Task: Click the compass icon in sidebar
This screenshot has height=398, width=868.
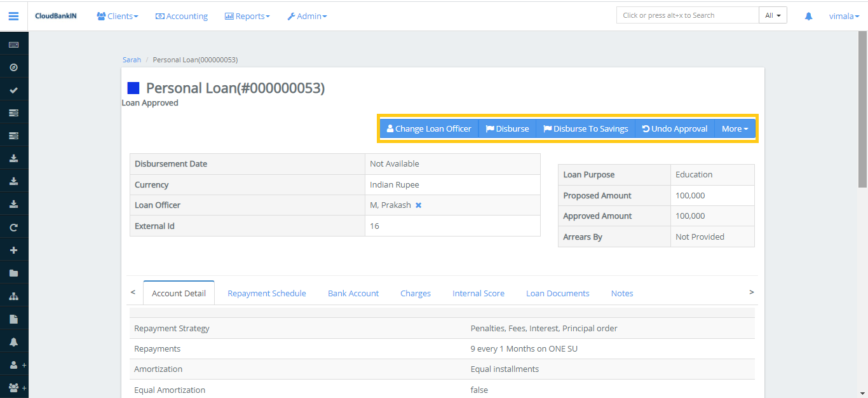Action: coord(13,67)
